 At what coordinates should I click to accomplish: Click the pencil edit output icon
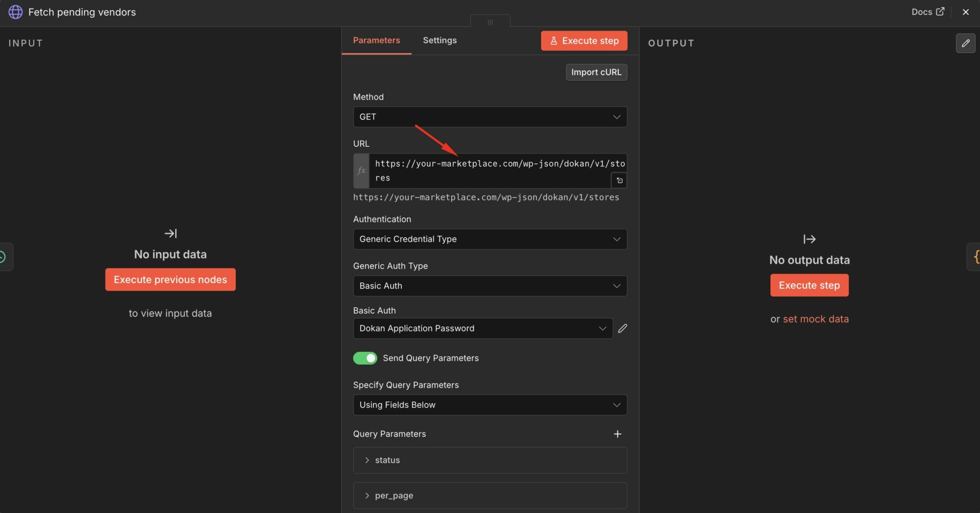965,43
